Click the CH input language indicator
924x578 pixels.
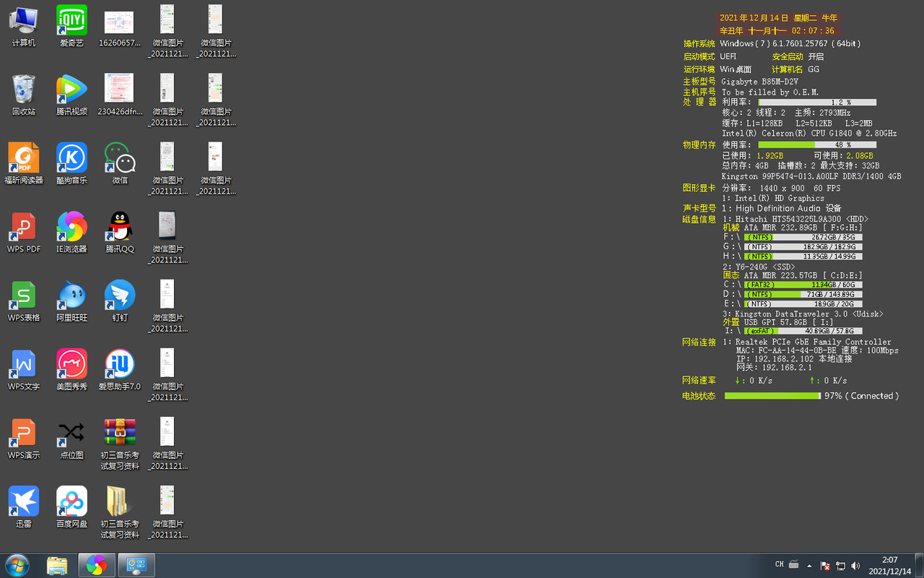pyautogui.click(x=780, y=564)
